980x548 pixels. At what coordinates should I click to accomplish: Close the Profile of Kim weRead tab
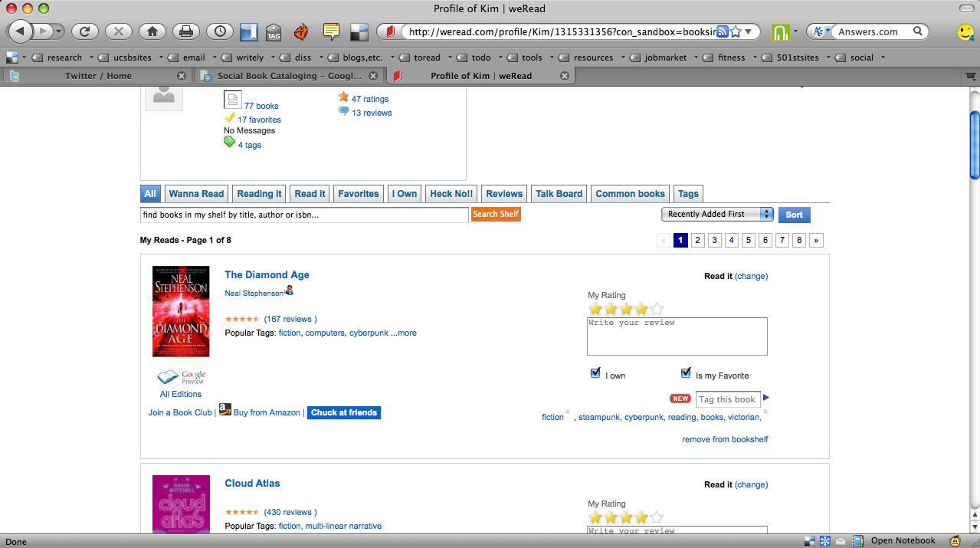tap(565, 76)
